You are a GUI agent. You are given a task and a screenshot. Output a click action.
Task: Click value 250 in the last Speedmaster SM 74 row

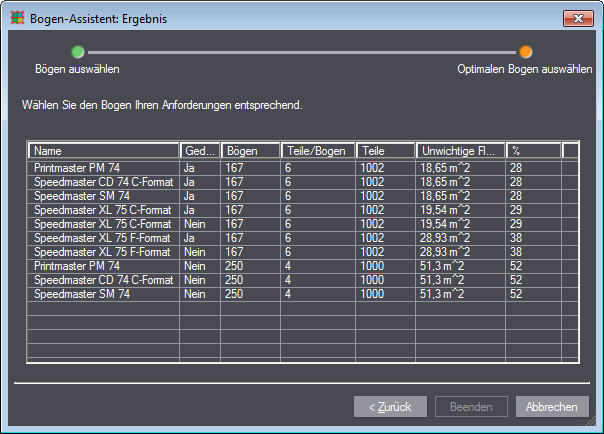point(234,294)
